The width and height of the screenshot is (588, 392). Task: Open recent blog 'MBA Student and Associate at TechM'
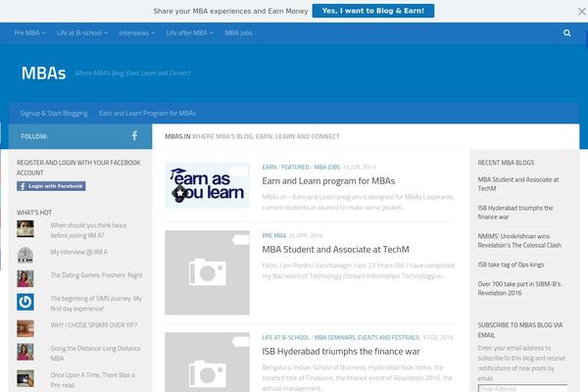point(517,184)
